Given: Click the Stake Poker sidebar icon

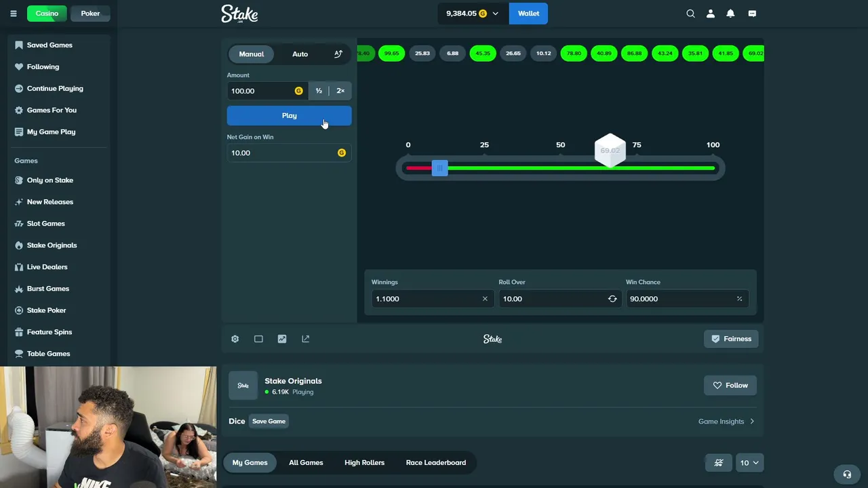Looking at the screenshot, I should (x=19, y=310).
